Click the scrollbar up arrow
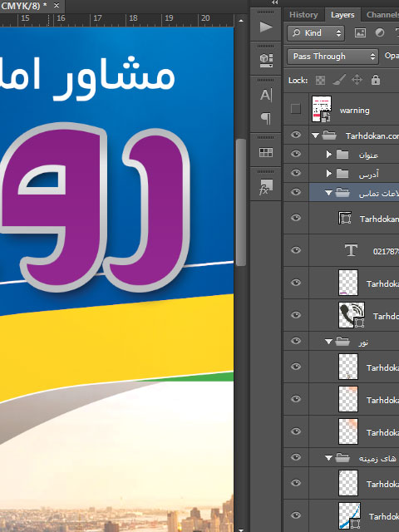Viewport: 399px width, 532px height. [x=241, y=21]
